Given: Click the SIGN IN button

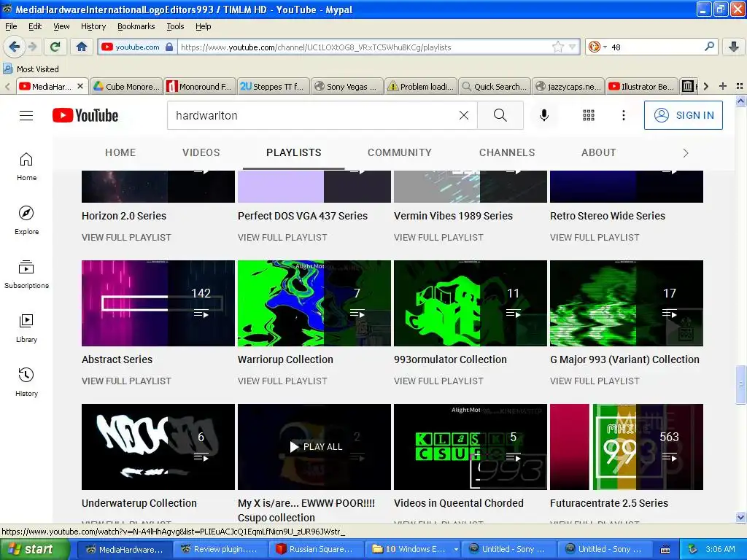Looking at the screenshot, I should coord(683,115).
